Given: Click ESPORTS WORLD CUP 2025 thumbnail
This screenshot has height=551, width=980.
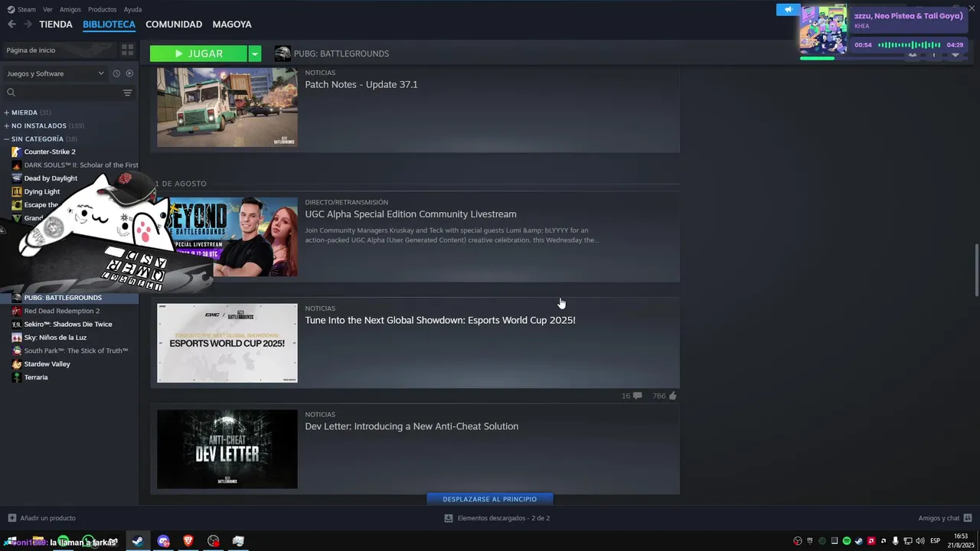Looking at the screenshot, I should coord(227,343).
